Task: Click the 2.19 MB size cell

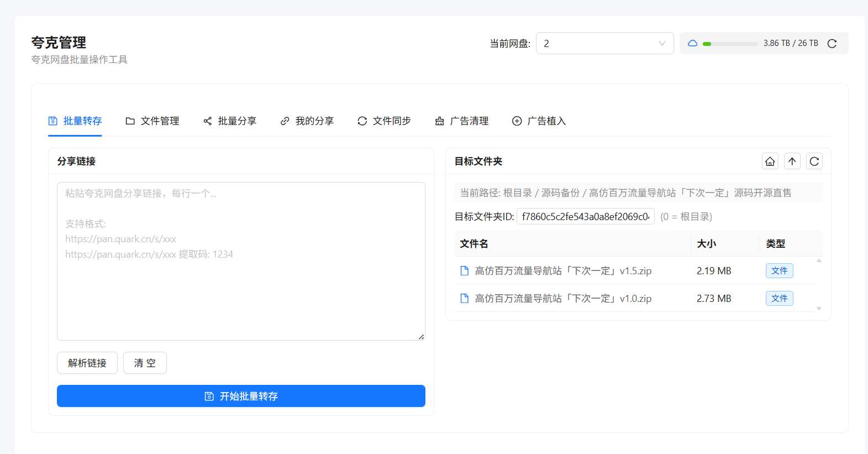Action: 714,270
